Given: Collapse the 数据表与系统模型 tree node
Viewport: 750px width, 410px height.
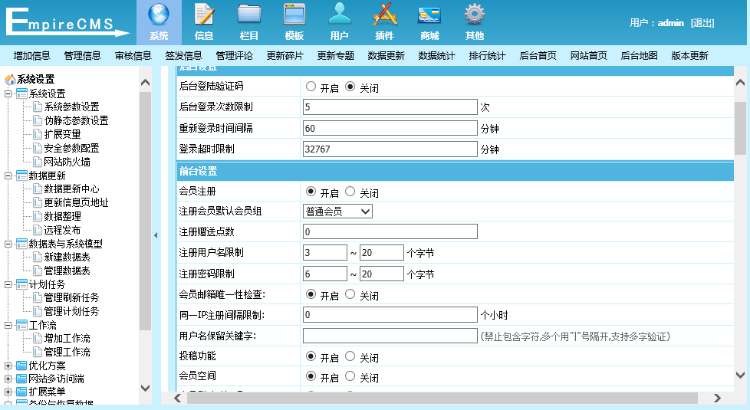Looking at the screenshot, I should click(x=8, y=244).
